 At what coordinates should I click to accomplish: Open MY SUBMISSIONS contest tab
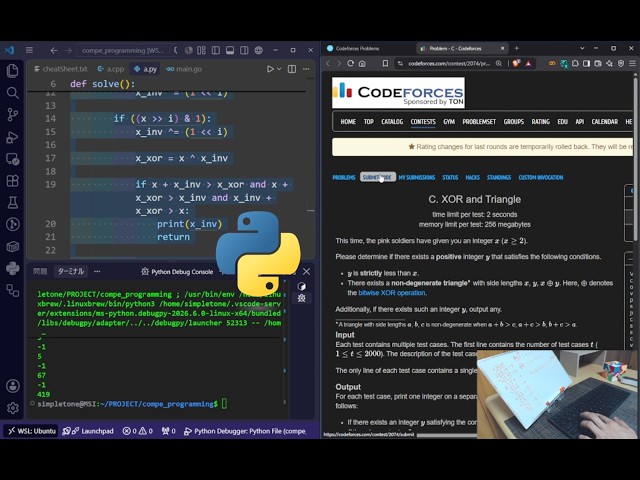coord(417,177)
